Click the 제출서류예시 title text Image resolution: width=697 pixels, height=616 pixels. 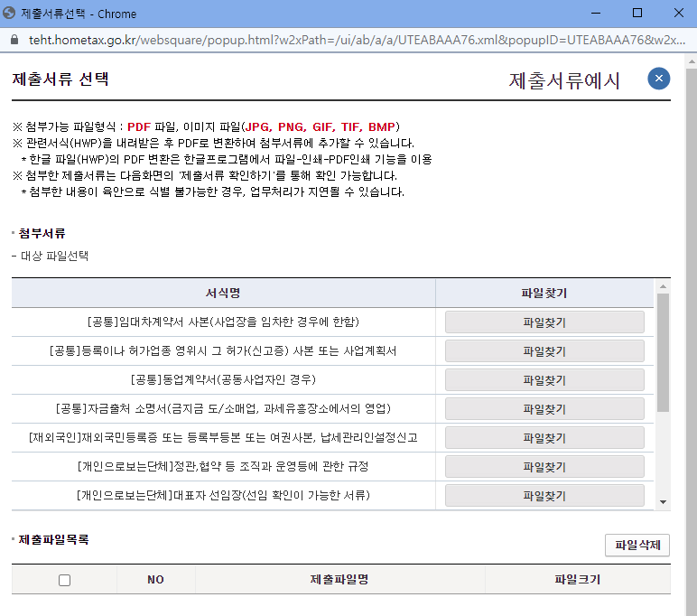point(564,81)
